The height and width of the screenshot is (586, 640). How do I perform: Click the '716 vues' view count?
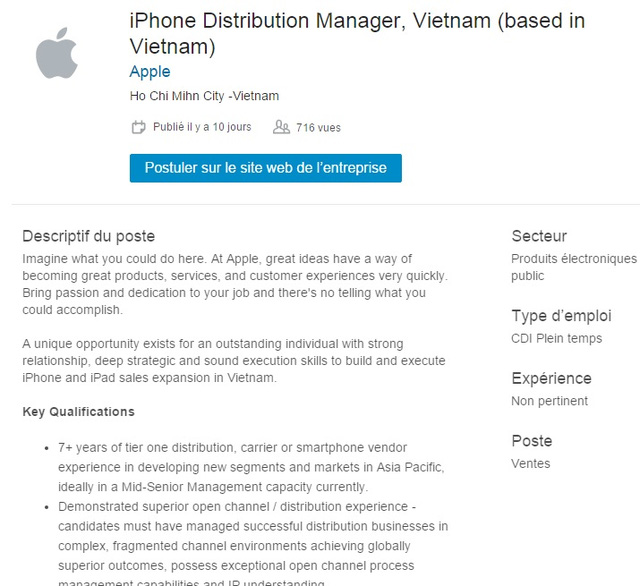pyautogui.click(x=318, y=127)
